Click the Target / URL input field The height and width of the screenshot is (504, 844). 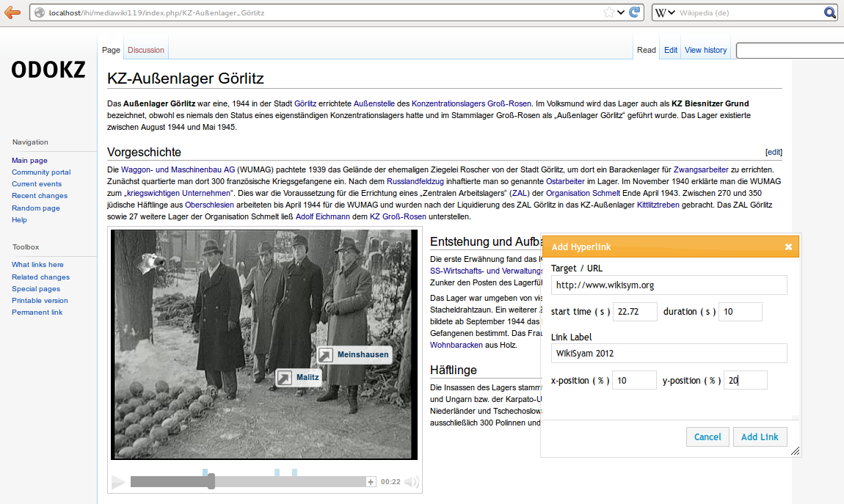click(669, 285)
